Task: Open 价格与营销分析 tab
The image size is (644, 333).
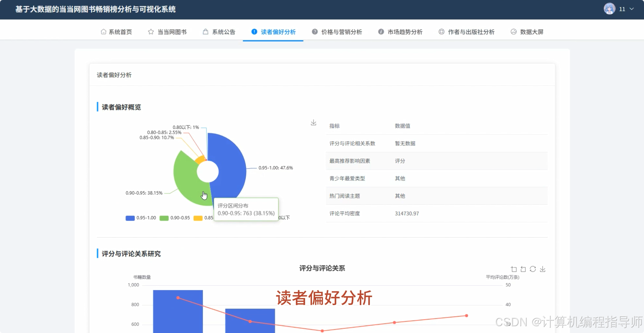Action: [337, 32]
